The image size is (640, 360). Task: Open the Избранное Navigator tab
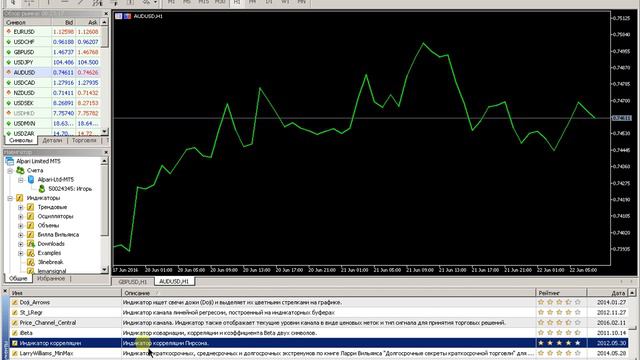click(51, 278)
